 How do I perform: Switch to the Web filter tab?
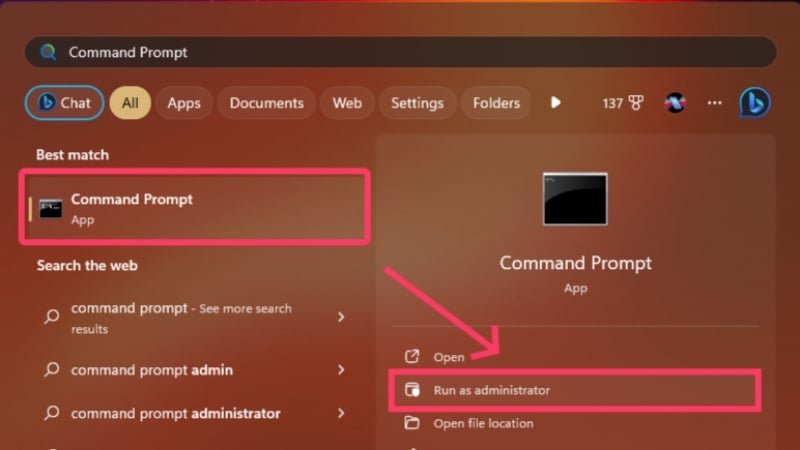pos(347,103)
